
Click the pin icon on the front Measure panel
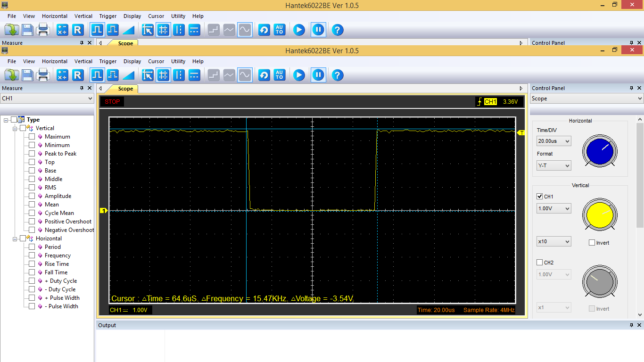tap(82, 88)
